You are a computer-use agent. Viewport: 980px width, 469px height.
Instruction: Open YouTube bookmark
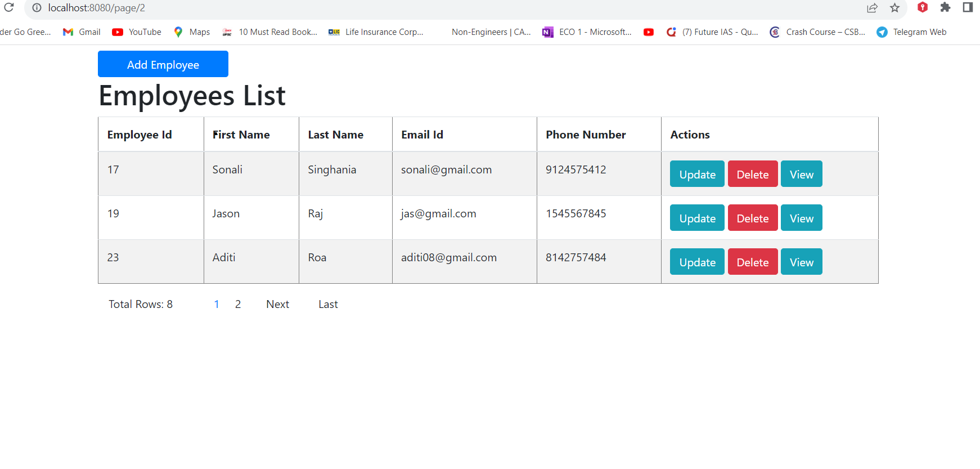click(x=137, y=32)
